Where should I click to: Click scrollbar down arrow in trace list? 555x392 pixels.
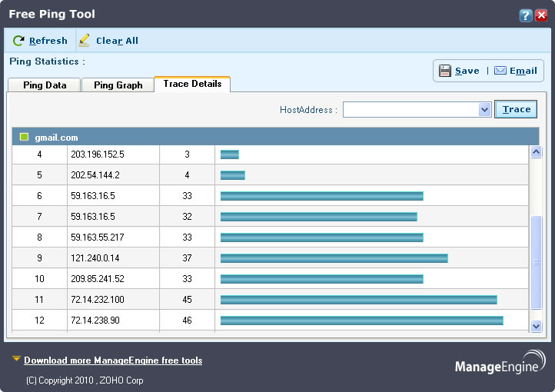[x=537, y=326]
